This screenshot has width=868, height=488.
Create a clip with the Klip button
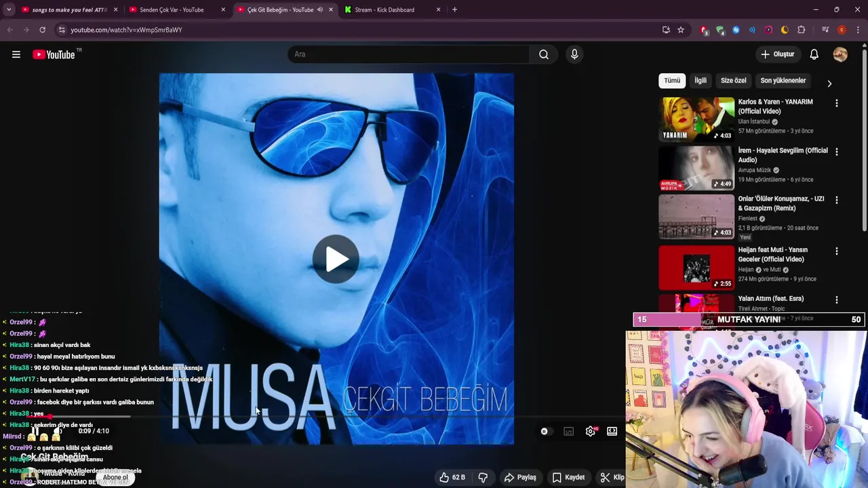[x=612, y=477]
